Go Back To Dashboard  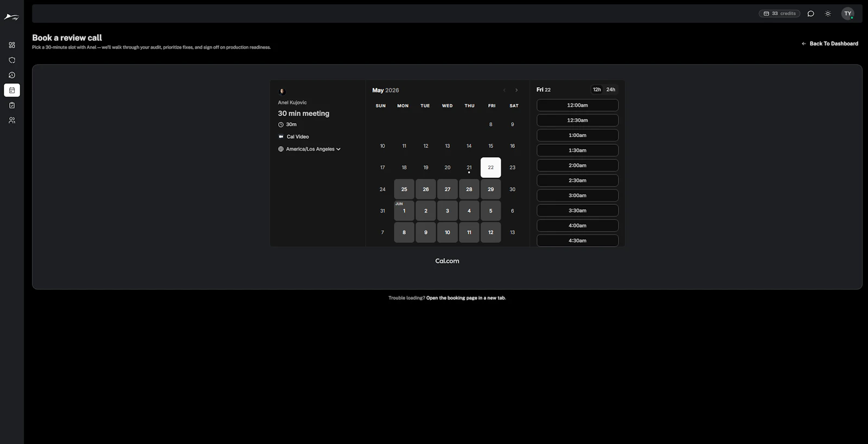click(829, 43)
